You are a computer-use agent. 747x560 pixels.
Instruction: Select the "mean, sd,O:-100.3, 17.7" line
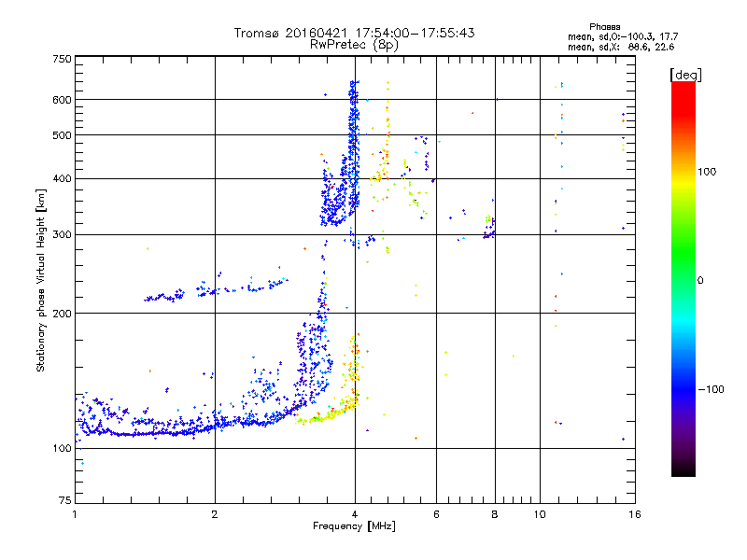coord(623,36)
